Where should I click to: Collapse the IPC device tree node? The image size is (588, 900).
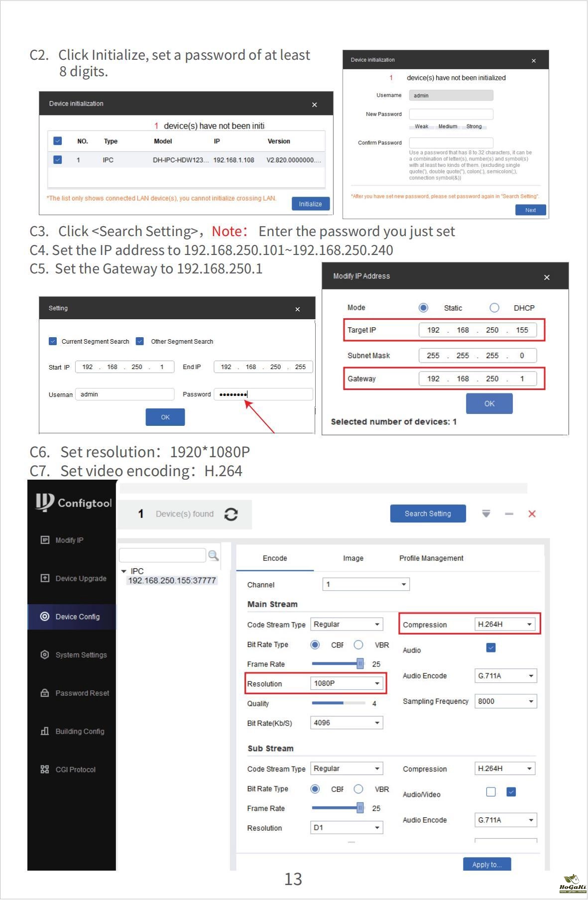tap(123, 571)
